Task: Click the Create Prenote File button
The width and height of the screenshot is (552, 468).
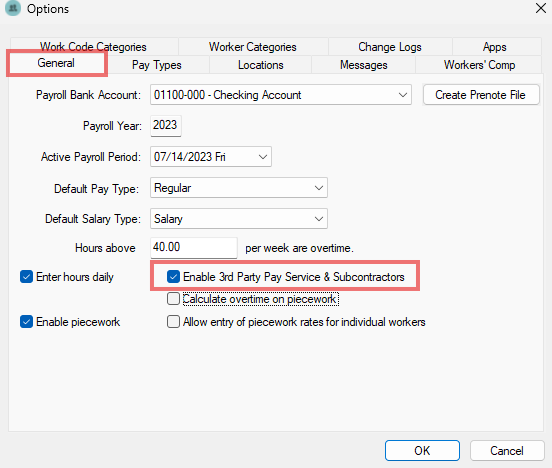Action: 481,95
